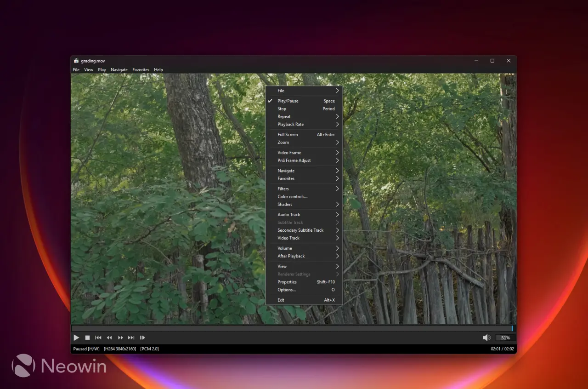Expand the File submenu in the context menu

point(304,91)
